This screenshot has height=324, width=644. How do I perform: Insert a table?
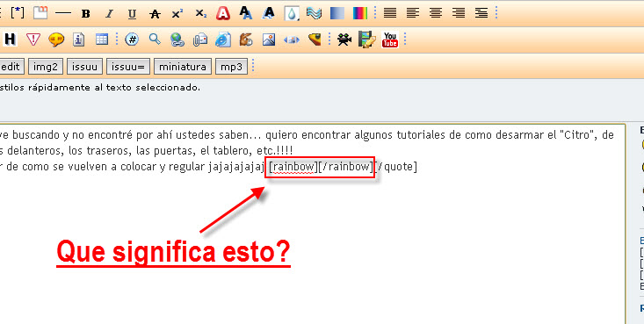click(101, 40)
